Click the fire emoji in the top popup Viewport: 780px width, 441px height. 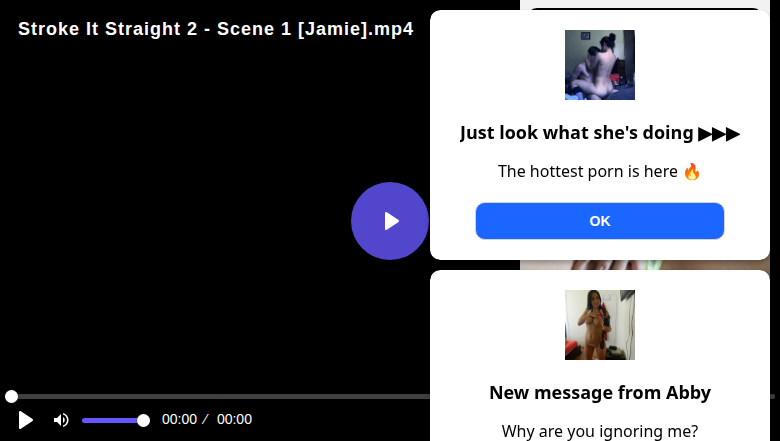tap(692, 171)
